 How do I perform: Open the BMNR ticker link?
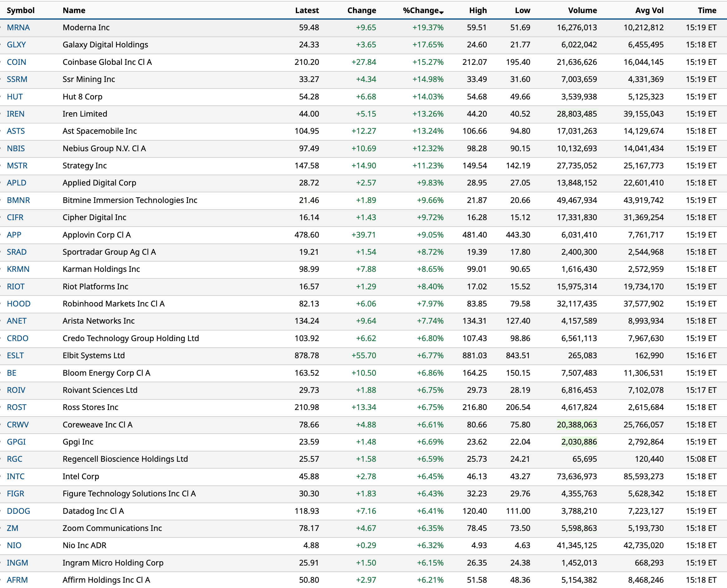click(18, 200)
